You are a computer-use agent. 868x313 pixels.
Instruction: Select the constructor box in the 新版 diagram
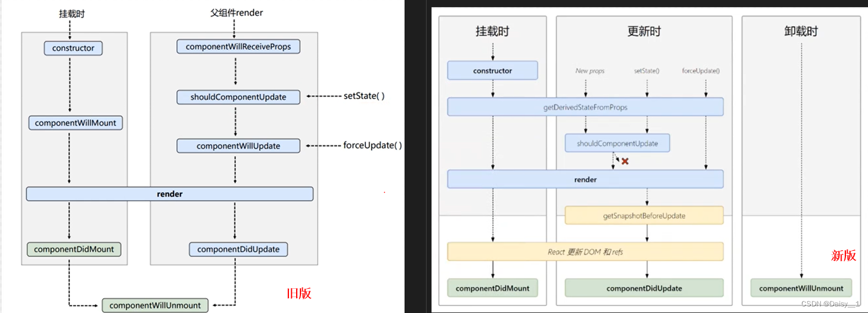point(493,70)
